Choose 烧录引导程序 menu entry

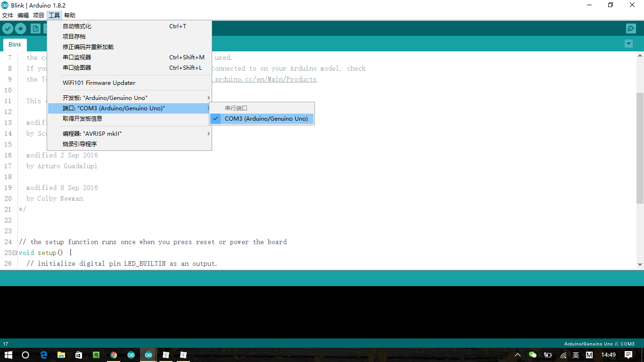130,144
